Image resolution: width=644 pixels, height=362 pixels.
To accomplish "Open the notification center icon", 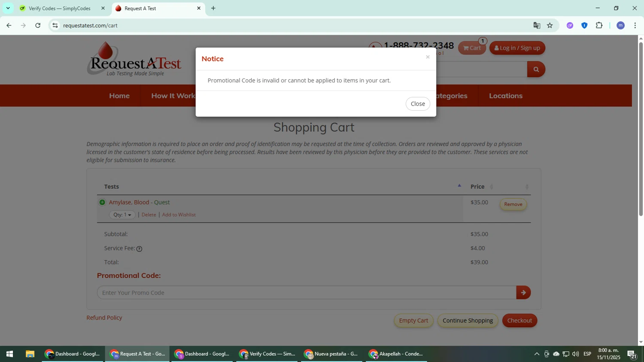I will coord(632,354).
